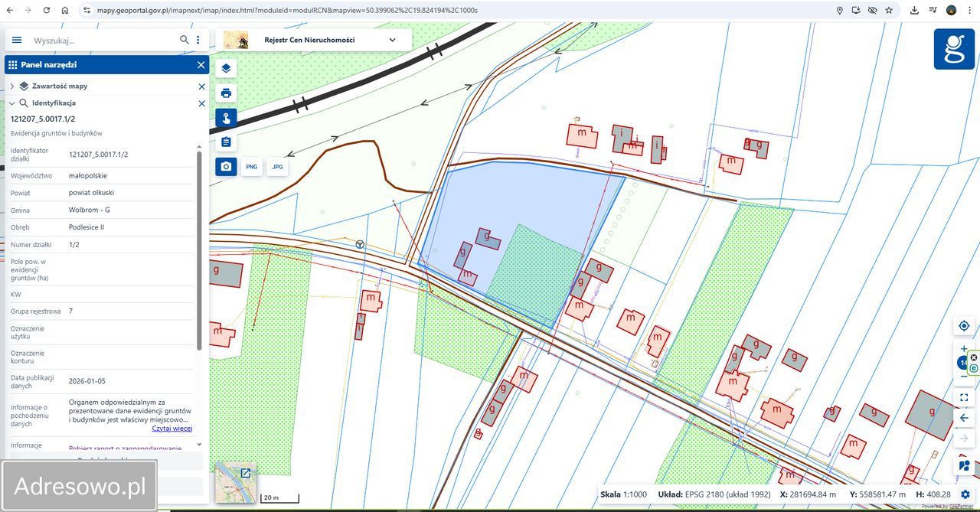Close the Panel narzędzi panel
Viewport: 980px width, 512px height.
[201, 65]
